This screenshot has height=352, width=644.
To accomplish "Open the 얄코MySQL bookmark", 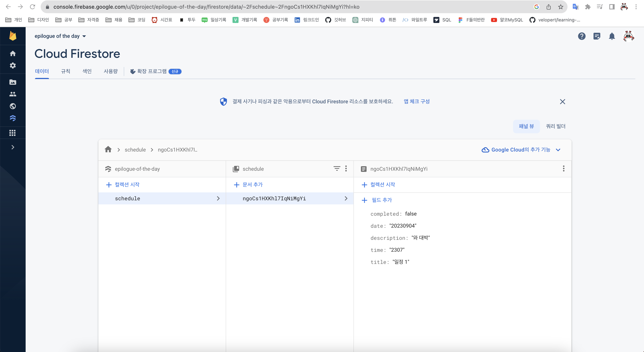I will coord(507,20).
